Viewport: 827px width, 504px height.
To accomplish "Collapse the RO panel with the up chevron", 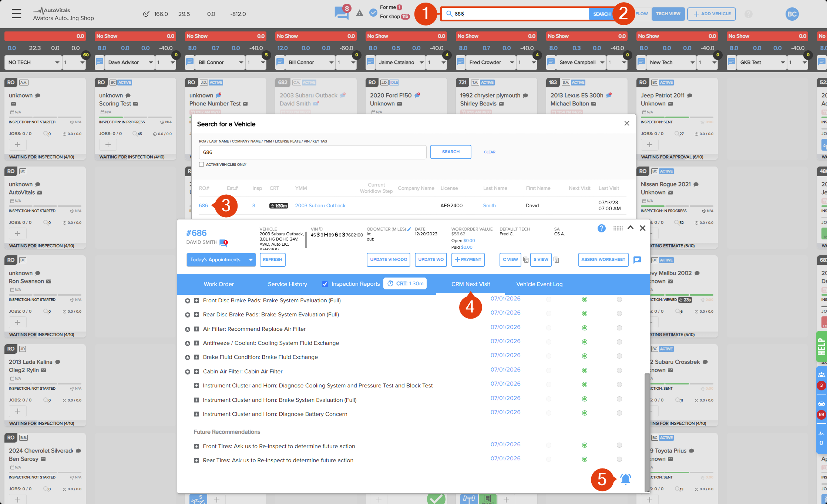I will [x=631, y=228].
